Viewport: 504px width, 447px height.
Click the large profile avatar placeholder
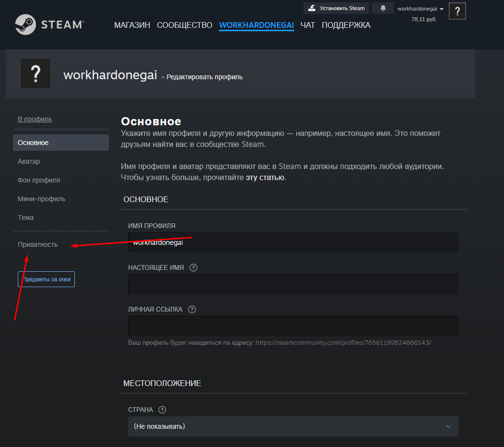(36, 73)
